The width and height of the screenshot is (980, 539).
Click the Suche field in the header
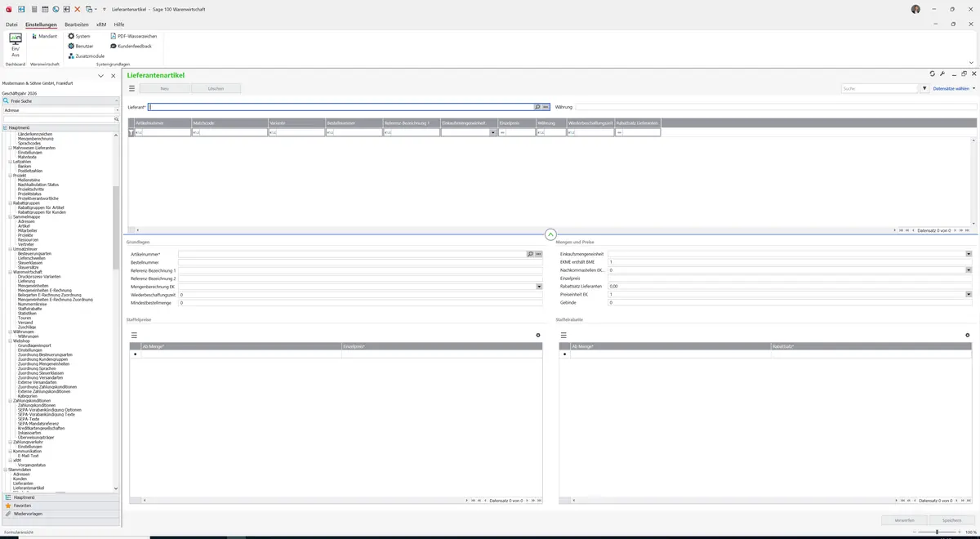tap(880, 88)
